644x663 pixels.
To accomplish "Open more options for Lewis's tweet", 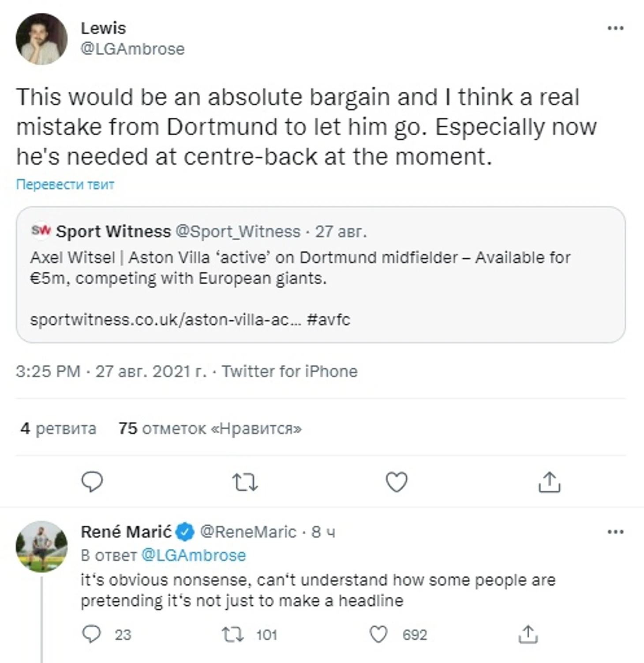I will coord(615,28).
